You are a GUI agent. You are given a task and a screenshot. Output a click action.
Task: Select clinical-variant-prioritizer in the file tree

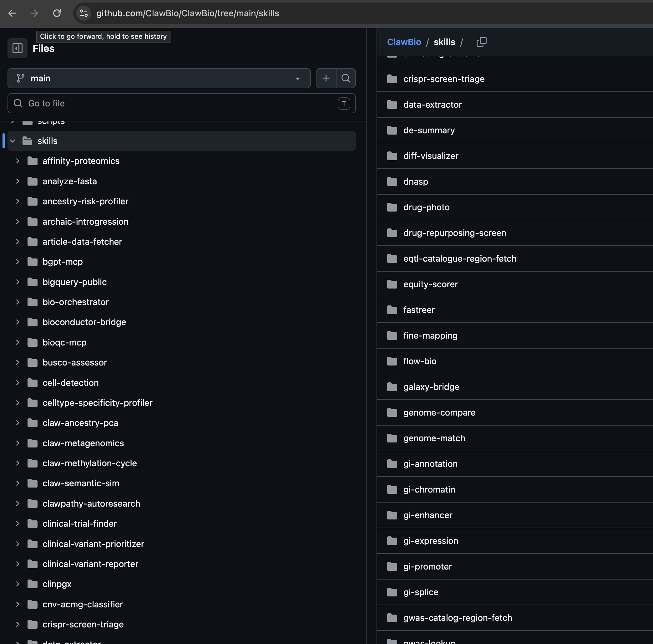click(93, 544)
